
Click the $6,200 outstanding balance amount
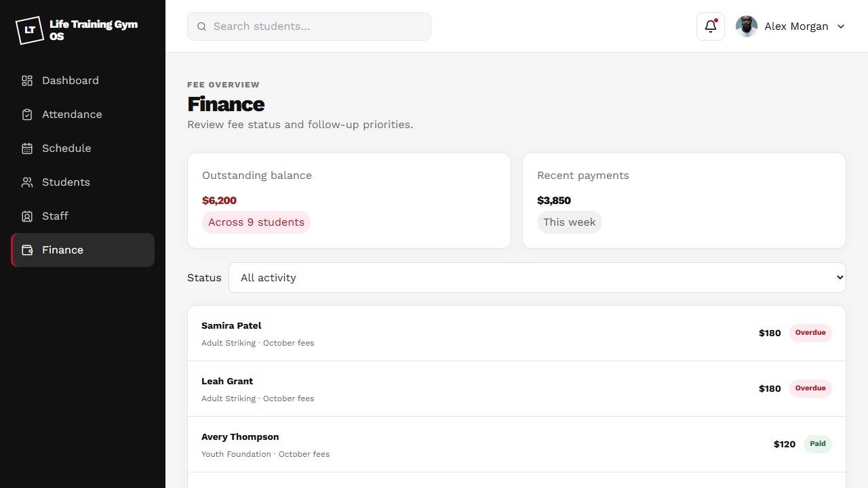(219, 201)
